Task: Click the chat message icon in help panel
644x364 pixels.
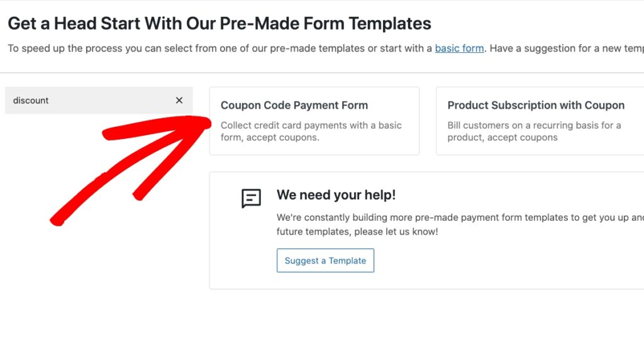Action: pos(251,198)
